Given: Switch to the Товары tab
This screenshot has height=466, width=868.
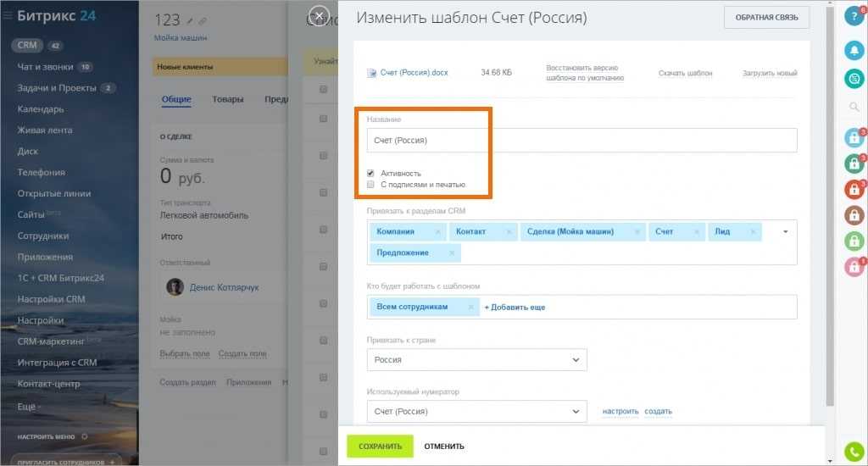Looking at the screenshot, I should click(x=228, y=99).
